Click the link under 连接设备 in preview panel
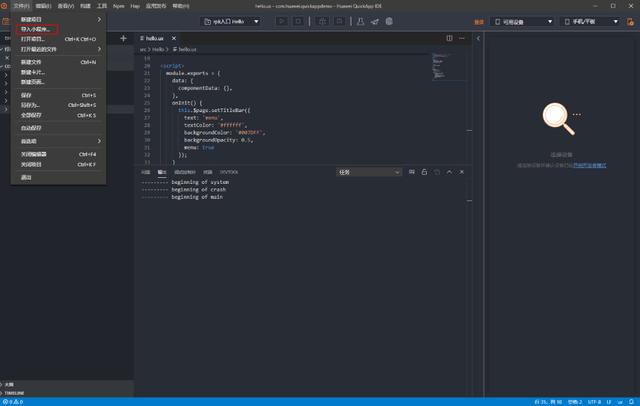This screenshot has width=640, height=406. point(589,165)
